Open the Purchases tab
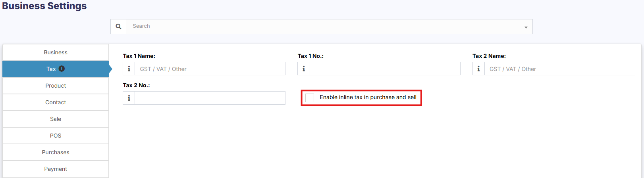Image resolution: width=644 pixels, height=178 pixels. click(x=56, y=152)
